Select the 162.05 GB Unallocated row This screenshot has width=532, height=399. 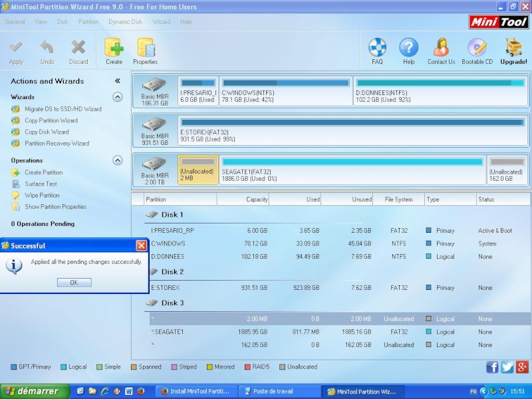coord(339,344)
